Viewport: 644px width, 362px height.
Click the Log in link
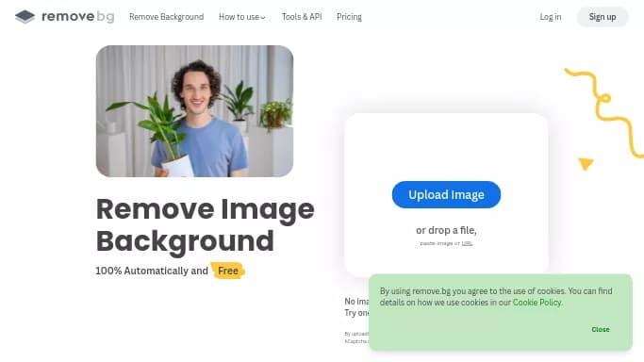tap(551, 17)
